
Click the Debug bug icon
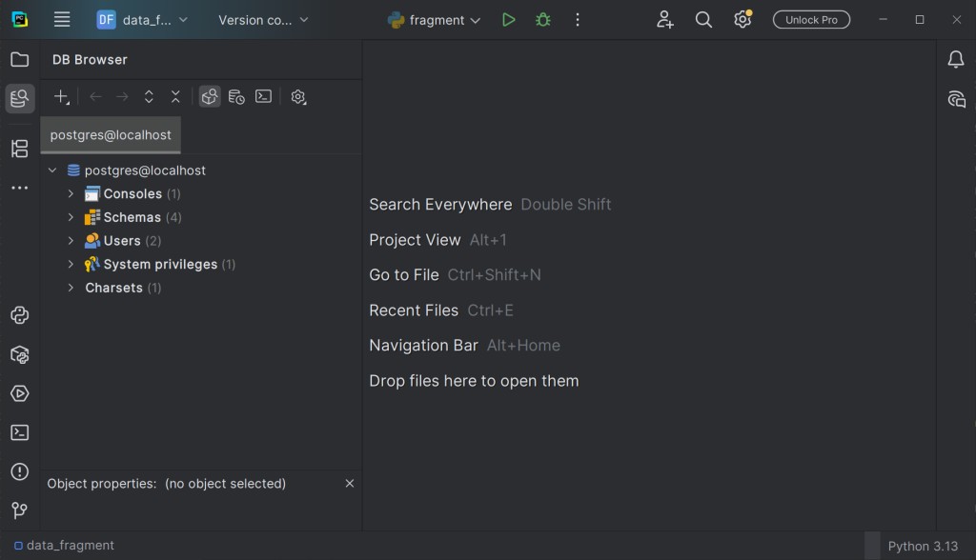coord(543,20)
